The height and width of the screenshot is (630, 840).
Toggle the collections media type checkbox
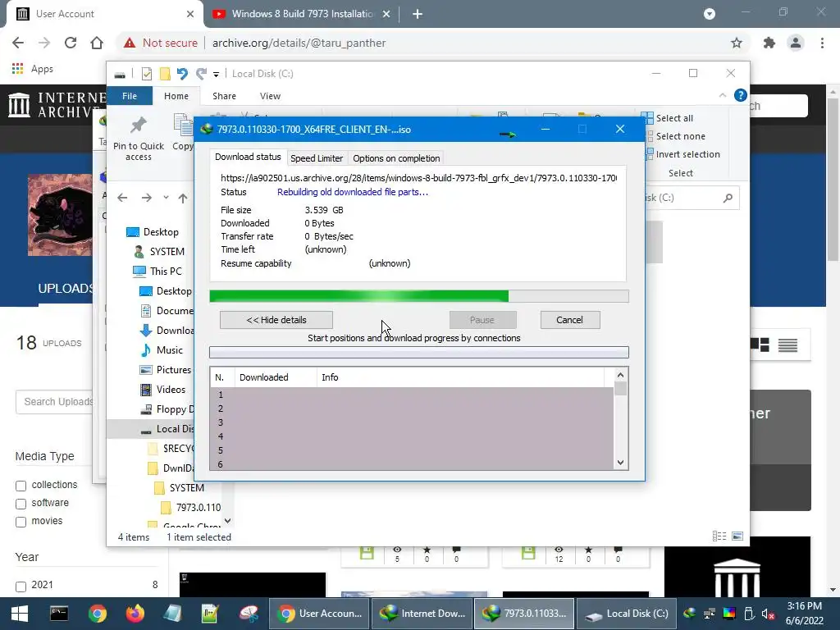(21, 486)
